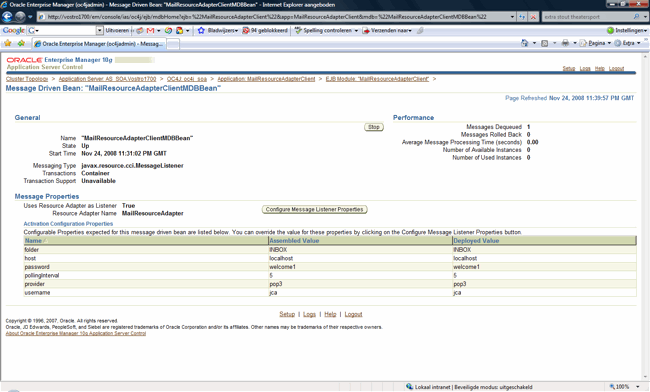Open the Application Server AS_SOA breadcrumb
The width and height of the screenshot is (650, 392).
107,79
